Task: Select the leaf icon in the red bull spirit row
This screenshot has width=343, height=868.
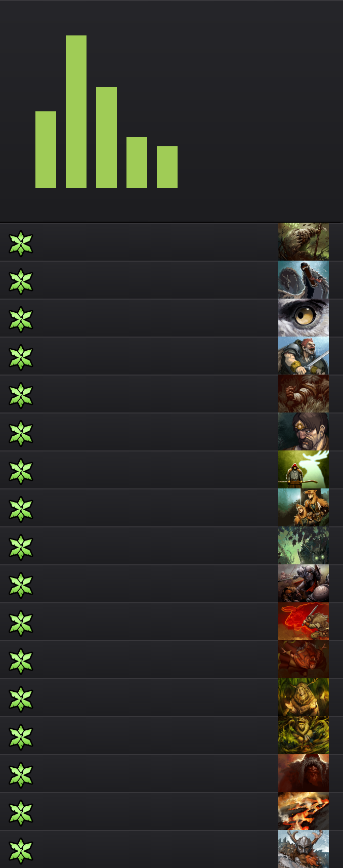Action: point(21,623)
